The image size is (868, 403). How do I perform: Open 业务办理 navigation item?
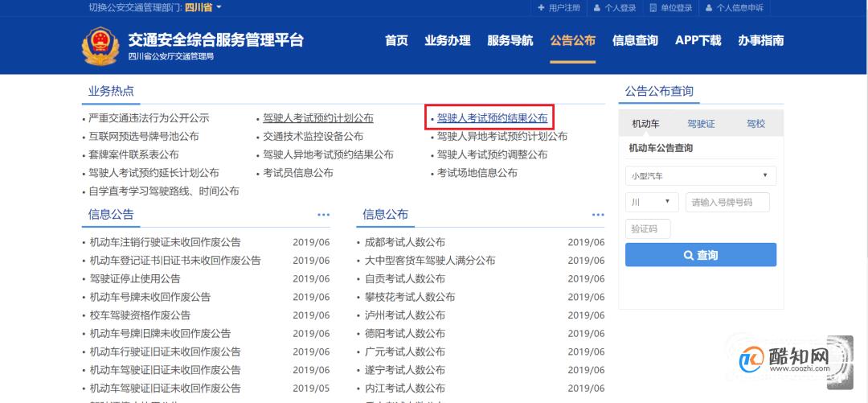click(448, 40)
